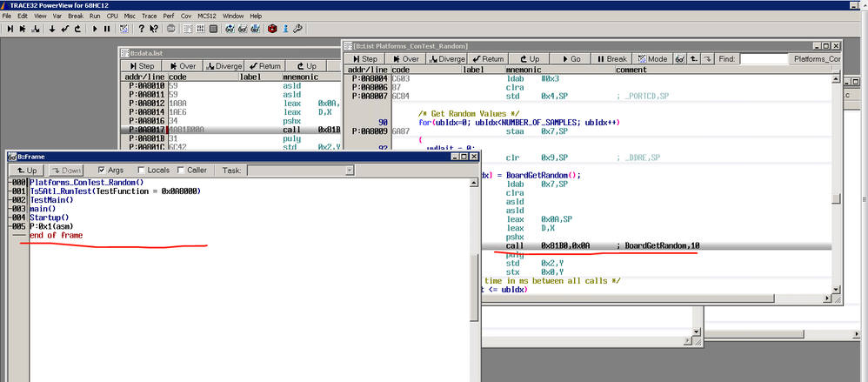The image size is (868, 382).
Task: Click Diverge button in B::data.list window
Action: (x=224, y=66)
